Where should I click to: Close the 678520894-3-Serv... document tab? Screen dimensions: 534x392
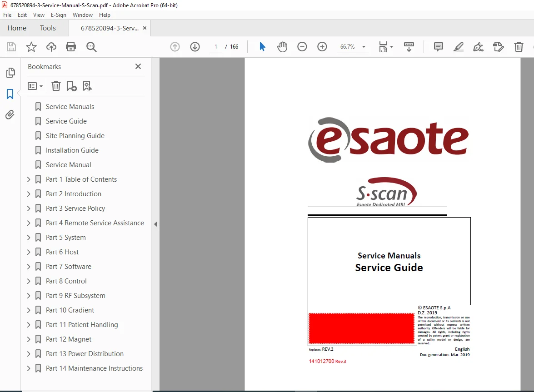click(145, 28)
